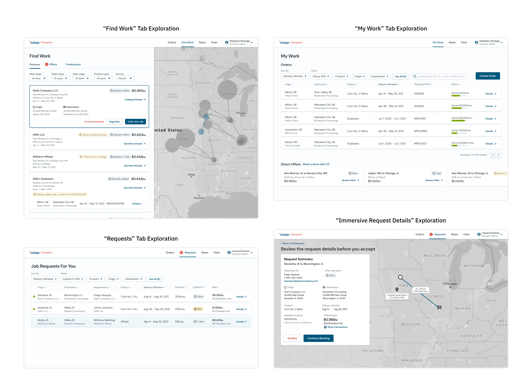Open Details for Burley, ID request

coord(241,322)
